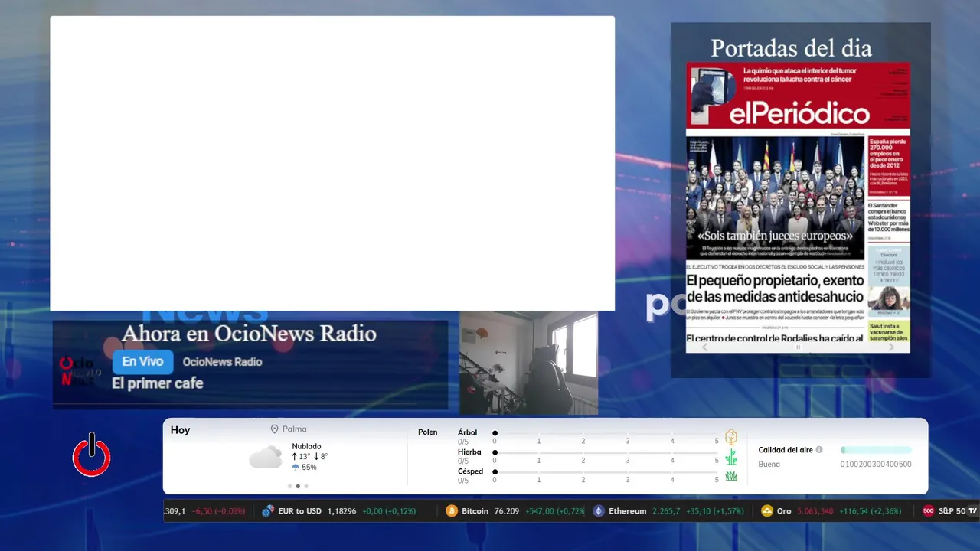Open the Hoy weather heading
This screenshot has width=980, height=551.
[180, 430]
